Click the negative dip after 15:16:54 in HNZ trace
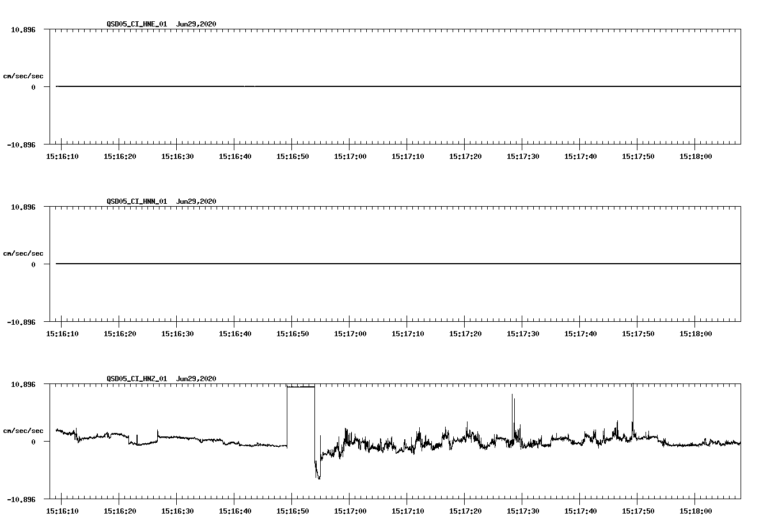This screenshot has height=532, width=782. coord(317,469)
